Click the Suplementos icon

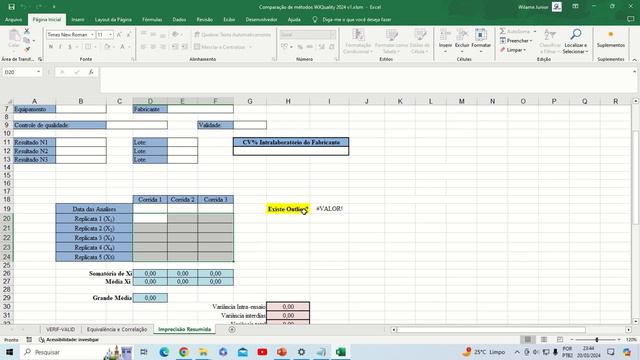coord(611,34)
